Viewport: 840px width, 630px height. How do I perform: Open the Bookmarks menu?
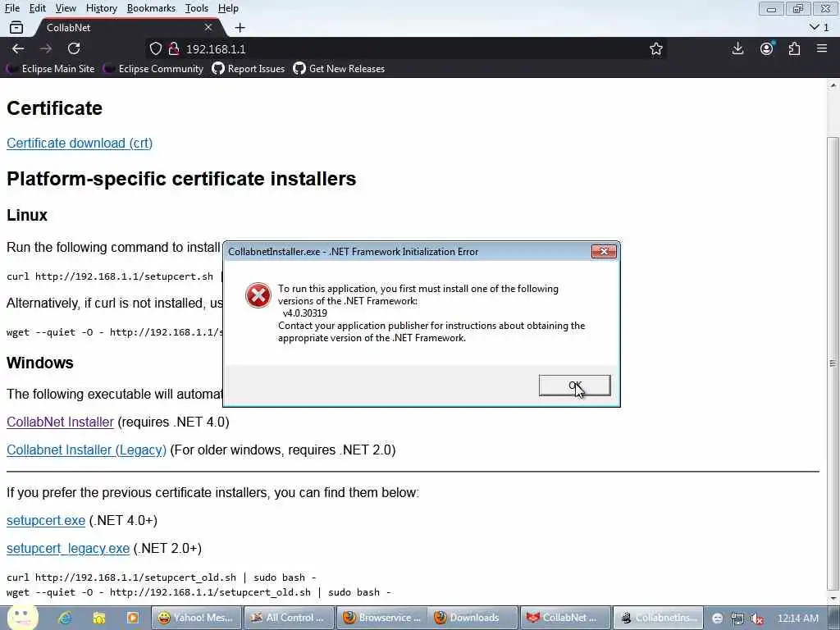(x=151, y=8)
